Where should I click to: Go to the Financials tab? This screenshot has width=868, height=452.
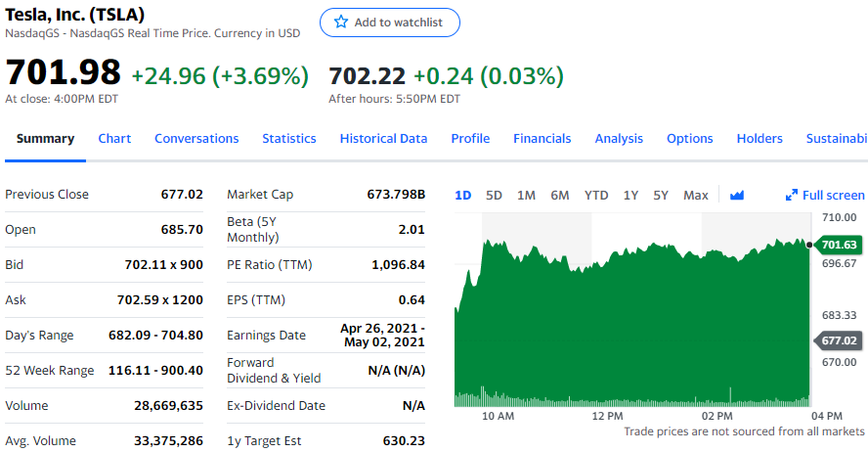tap(542, 139)
